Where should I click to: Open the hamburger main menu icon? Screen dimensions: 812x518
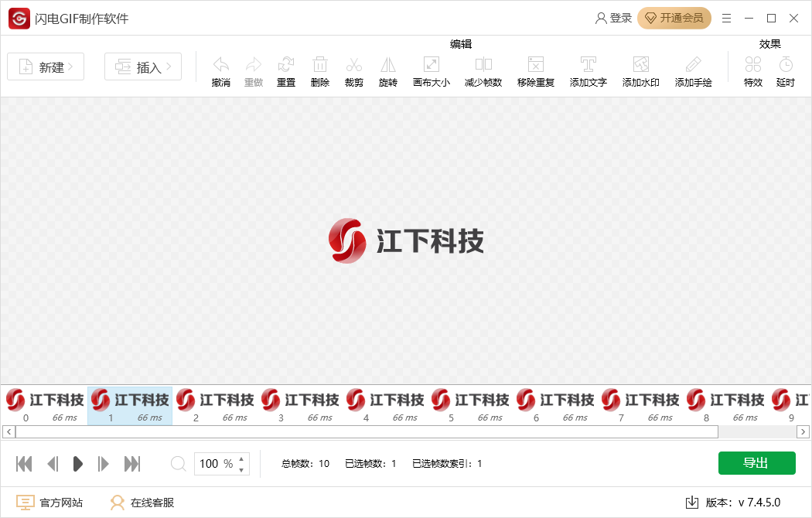(727, 18)
